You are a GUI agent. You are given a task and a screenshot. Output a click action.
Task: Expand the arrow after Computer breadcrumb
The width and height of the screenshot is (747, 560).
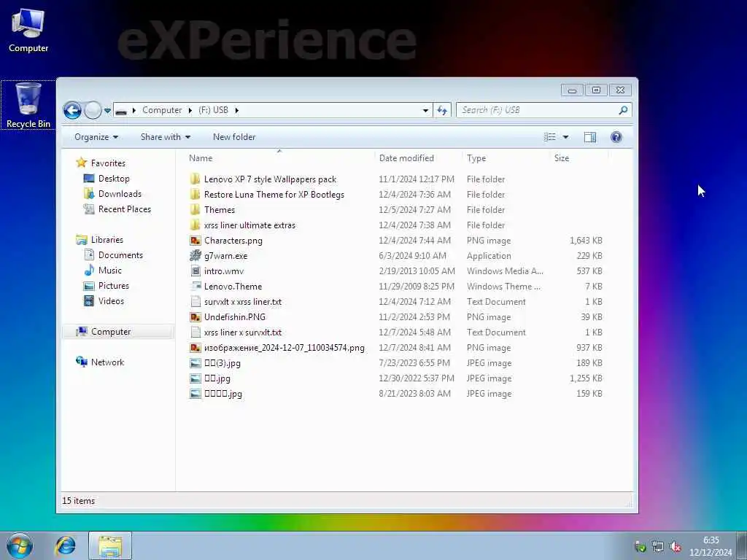pyautogui.click(x=190, y=111)
